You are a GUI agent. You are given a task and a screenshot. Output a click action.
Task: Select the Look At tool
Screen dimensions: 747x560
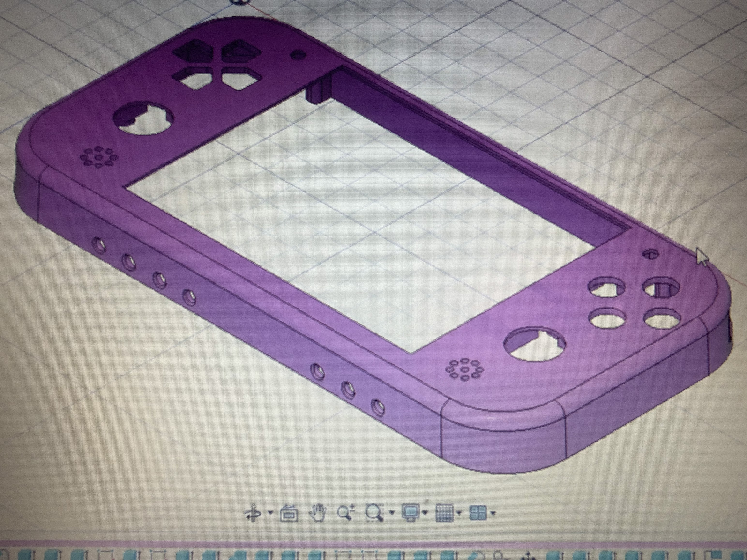point(289,514)
